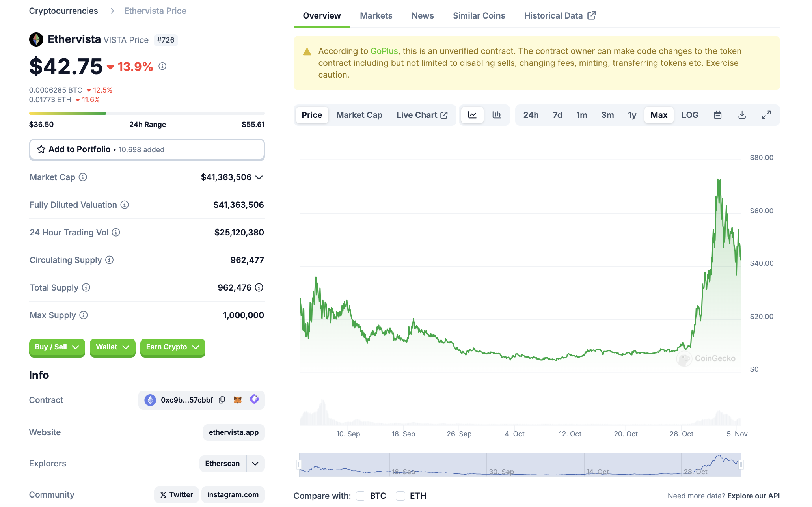Image resolution: width=812 pixels, height=507 pixels.
Task: Click Market Cap info icon
Action: coord(83,177)
